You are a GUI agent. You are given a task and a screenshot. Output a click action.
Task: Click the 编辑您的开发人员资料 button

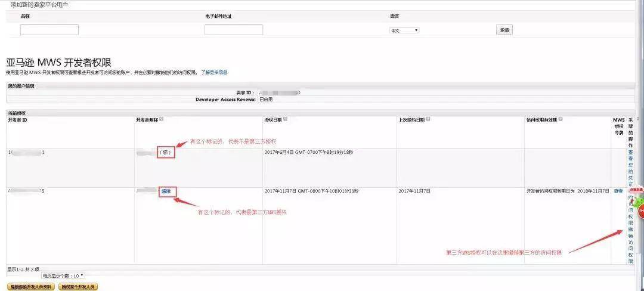click(31, 287)
